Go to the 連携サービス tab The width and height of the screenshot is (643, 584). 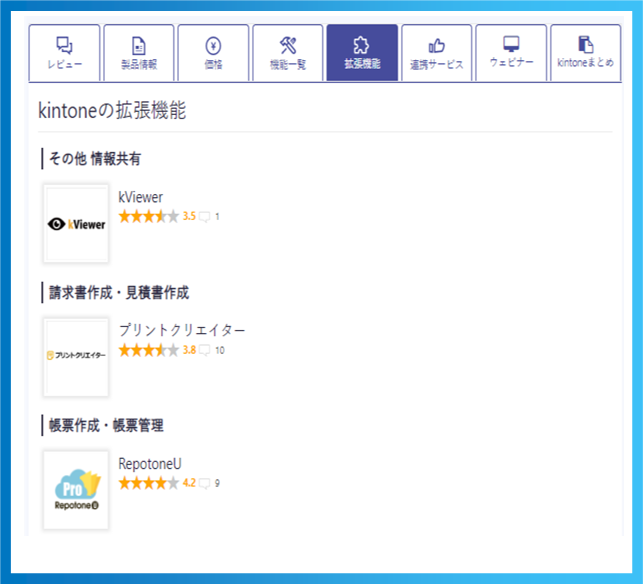pos(437,53)
